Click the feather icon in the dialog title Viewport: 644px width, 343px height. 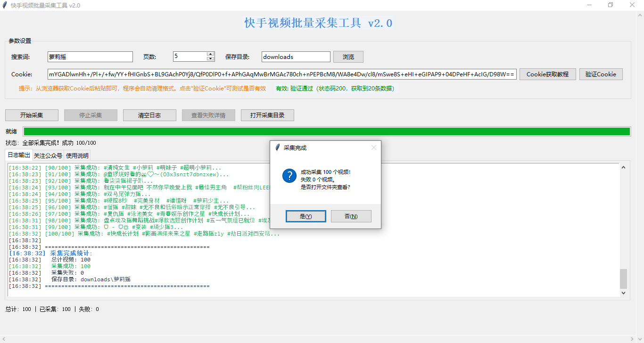point(278,147)
